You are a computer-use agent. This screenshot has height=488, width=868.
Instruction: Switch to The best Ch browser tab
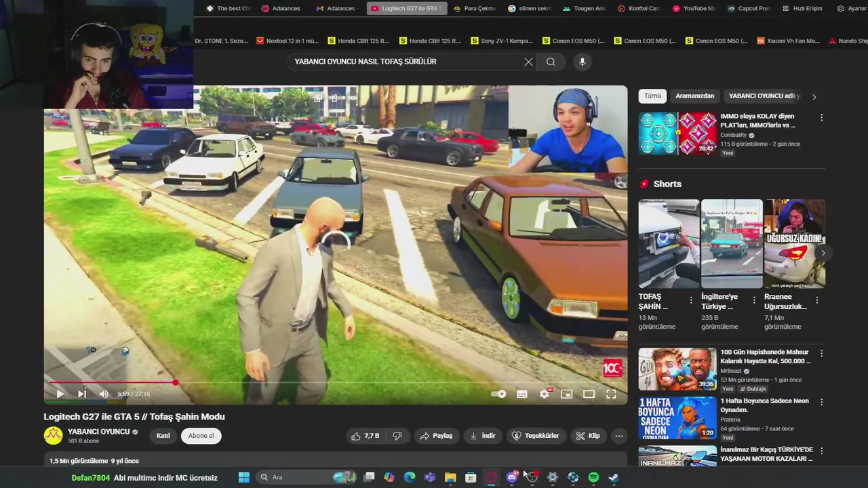coord(228,8)
